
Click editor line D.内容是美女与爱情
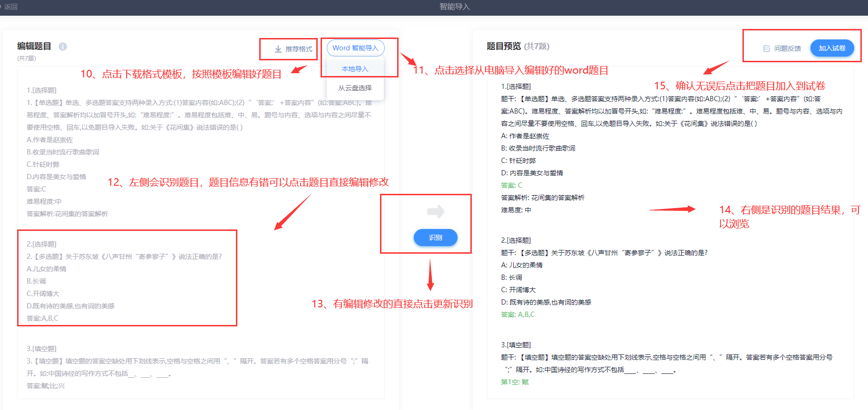click(57, 177)
